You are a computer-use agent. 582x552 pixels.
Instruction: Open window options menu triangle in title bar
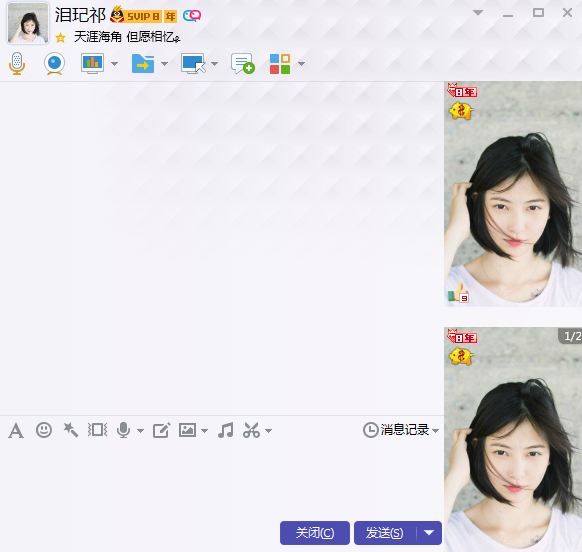[478, 13]
